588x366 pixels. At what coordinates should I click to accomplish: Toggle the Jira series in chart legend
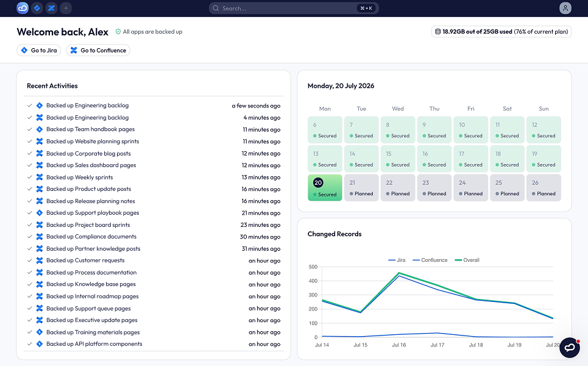point(397,260)
